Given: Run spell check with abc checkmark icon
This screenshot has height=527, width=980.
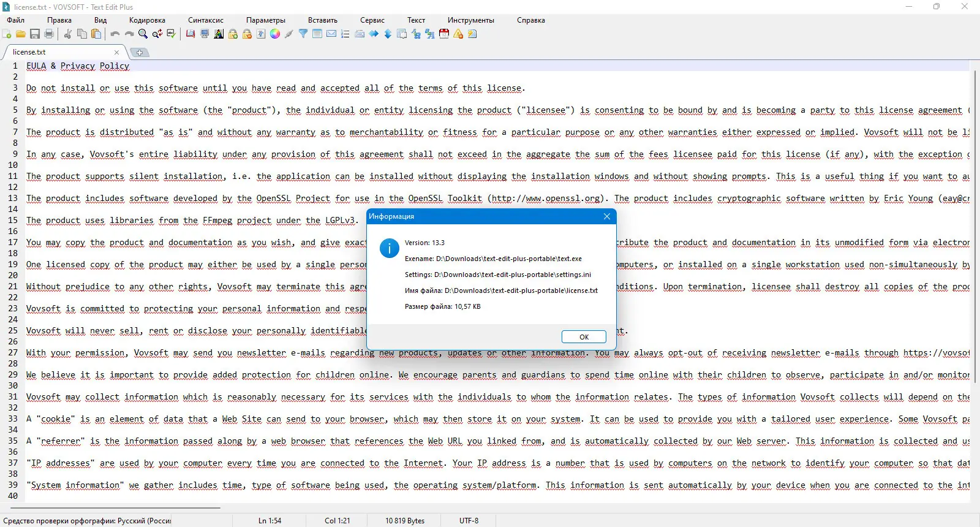Looking at the screenshot, I should [x=171, y=34].
